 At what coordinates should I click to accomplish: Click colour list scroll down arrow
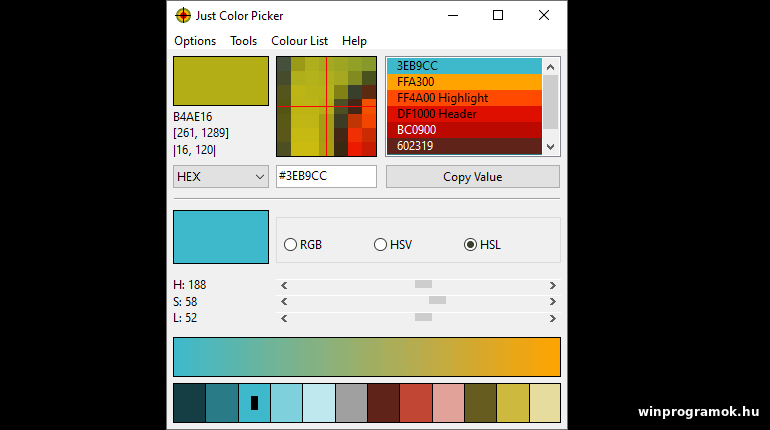(550, 146)
